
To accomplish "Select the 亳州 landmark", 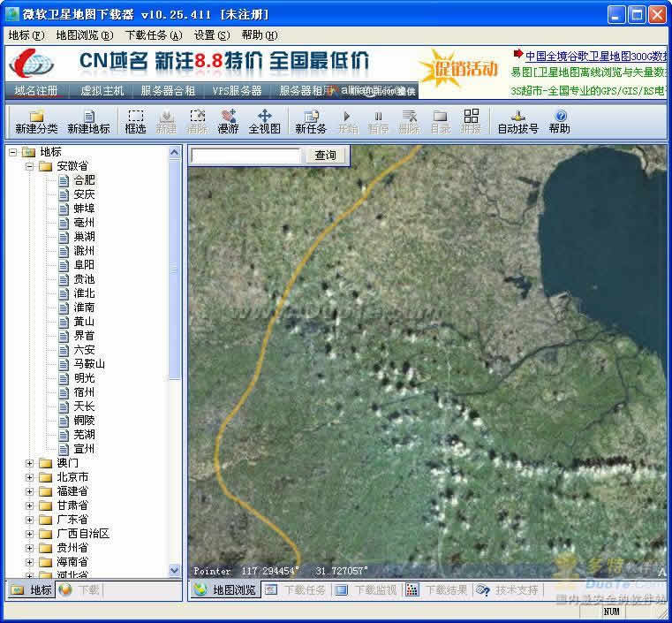I will (84, 223).
